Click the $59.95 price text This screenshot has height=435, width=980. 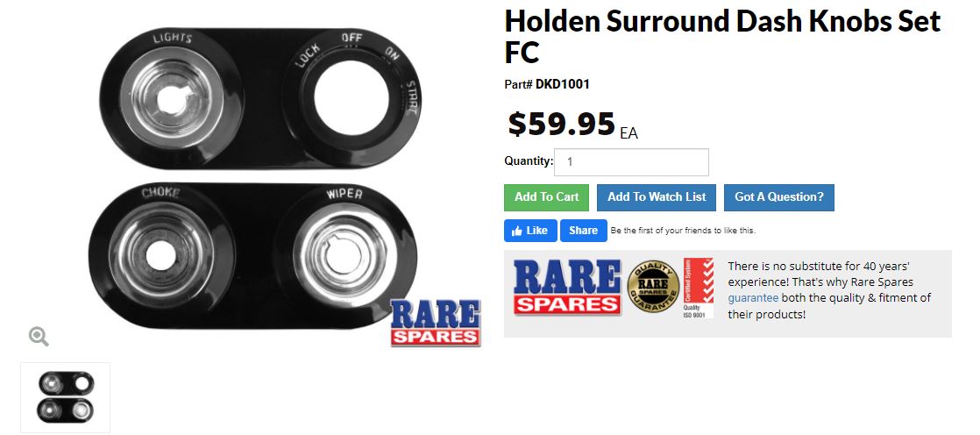[x=561, y=123]
